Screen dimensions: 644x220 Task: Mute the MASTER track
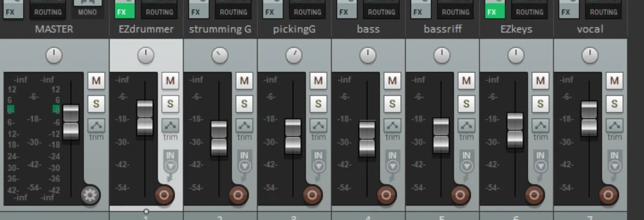click(x=96, y=81)
